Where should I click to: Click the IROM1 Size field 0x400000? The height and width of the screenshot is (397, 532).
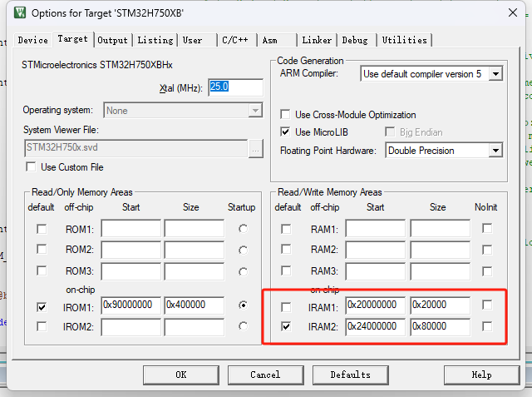pos(194,305)
